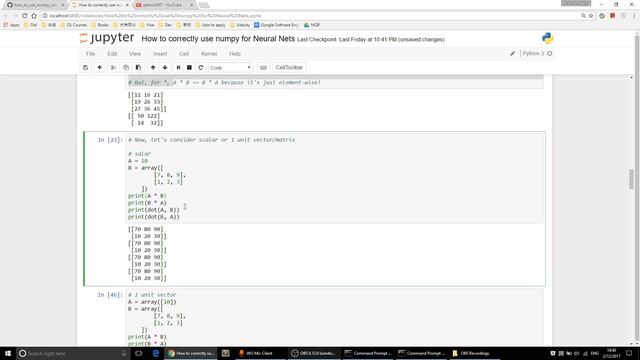Click the kernel idle circle indicator
This screenshot has width=640, height=360.
[550, 53]
